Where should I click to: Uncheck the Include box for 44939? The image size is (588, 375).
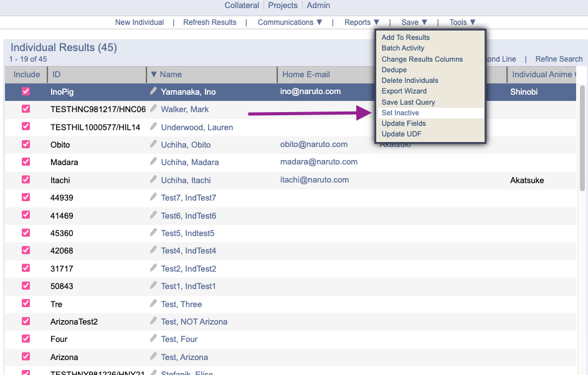(x=26, y=197)
